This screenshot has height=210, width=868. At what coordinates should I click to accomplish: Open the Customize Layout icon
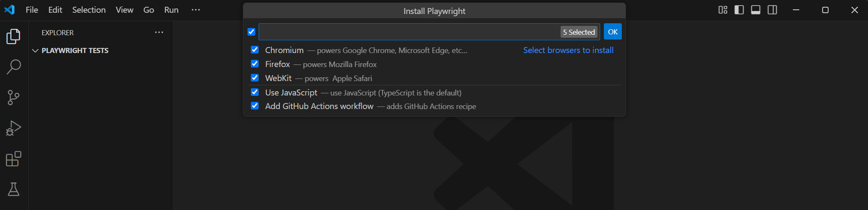click(722, 10)
